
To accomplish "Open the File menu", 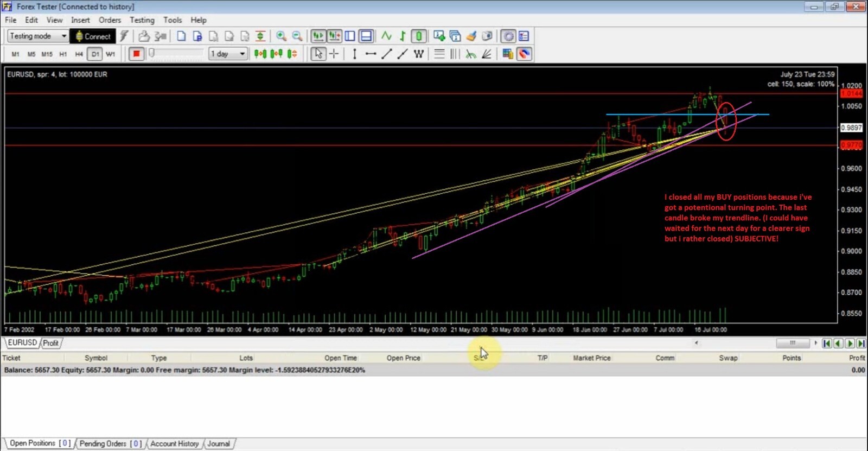I will pyautogui.click(x=11, y=20).
